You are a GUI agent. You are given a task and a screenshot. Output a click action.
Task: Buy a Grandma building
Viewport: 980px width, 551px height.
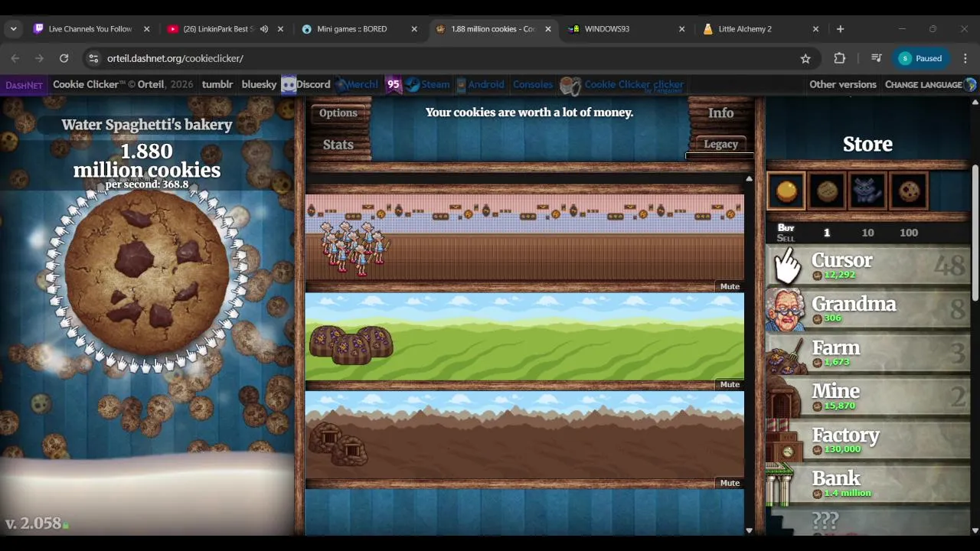click(868, 309)
